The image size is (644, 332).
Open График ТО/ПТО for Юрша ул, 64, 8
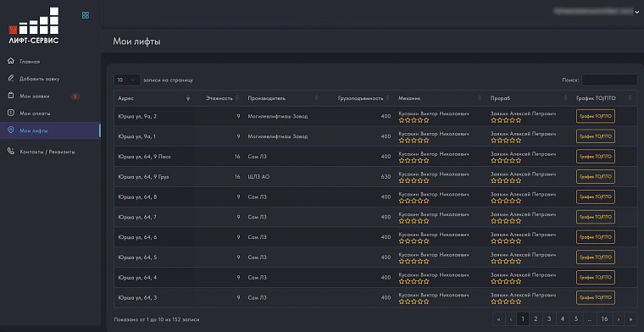[x=596, y=196]
